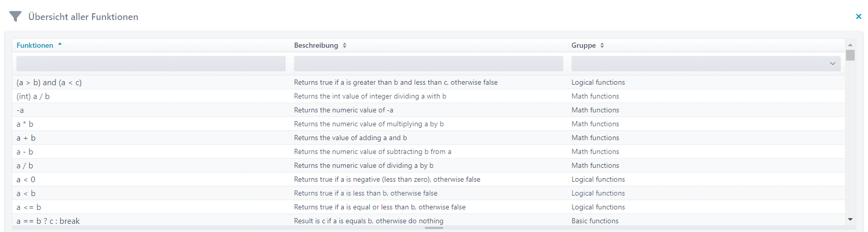Click "Returns the numeric value of -a" description
The height and width of the screenshot is (232, 868).
[344, 110]
